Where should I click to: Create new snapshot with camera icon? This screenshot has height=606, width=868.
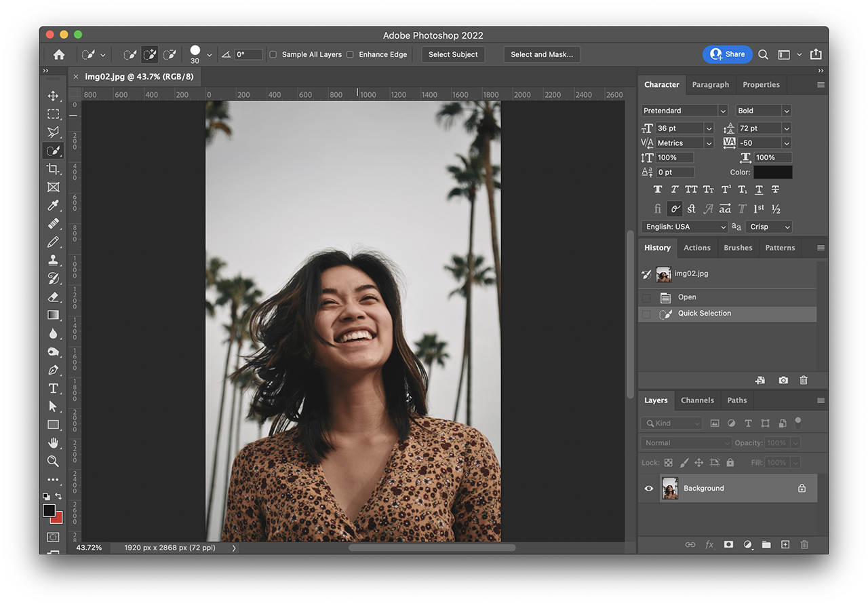[783, 381]
